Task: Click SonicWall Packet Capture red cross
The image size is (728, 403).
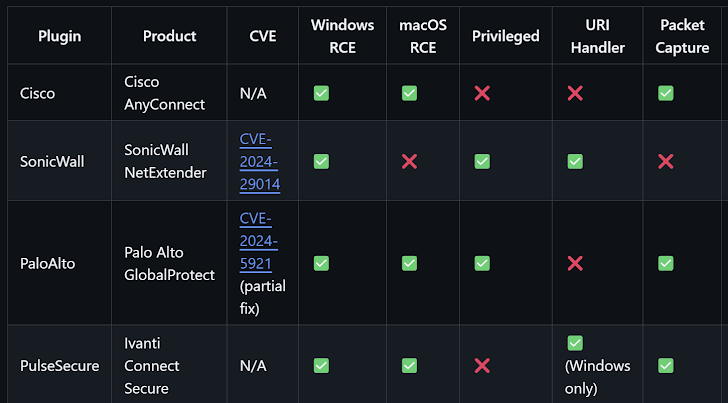Action: pos(666,161)
